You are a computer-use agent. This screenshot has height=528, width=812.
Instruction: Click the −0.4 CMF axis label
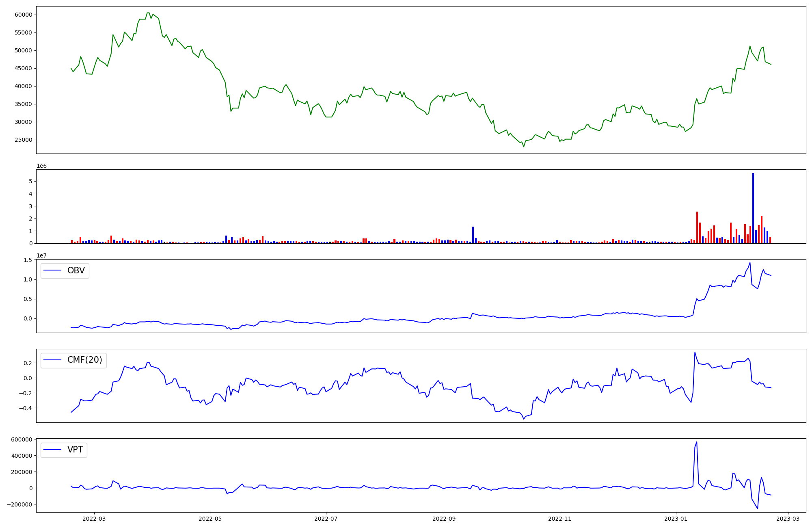(25, 408)
